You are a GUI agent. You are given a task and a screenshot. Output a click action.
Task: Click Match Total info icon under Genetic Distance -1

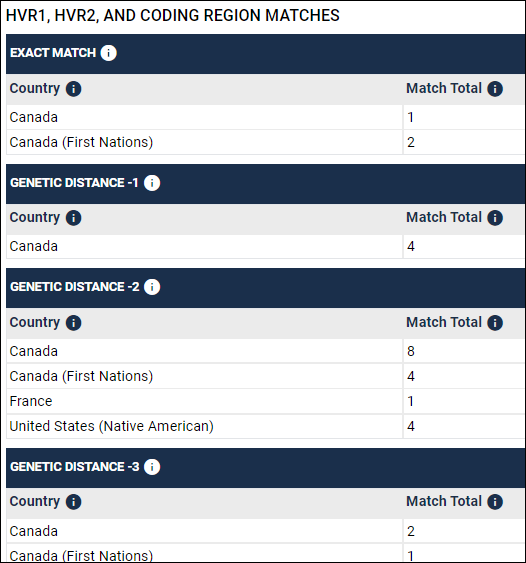(495, 218)
